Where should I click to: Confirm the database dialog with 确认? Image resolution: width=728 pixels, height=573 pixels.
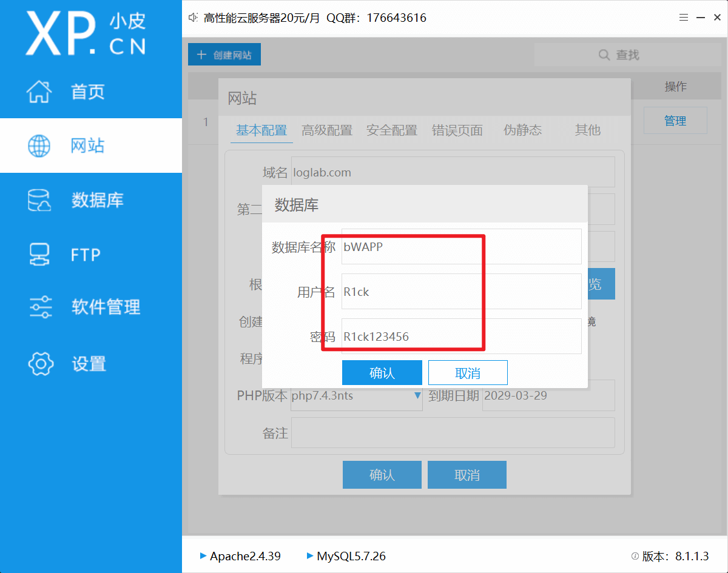click(382, 373)
